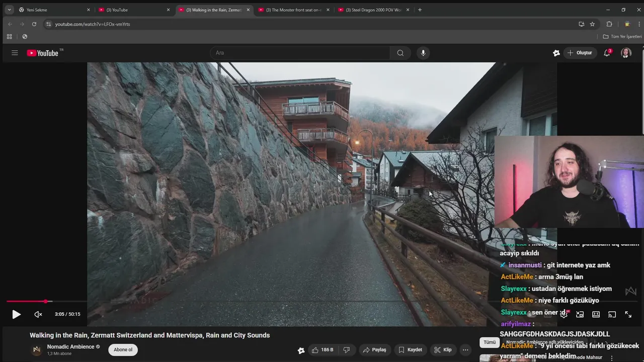Toggle theater mode in the player
Image resolution: width=644 pixels, height=362 pixels.
[x=596, y=314]
